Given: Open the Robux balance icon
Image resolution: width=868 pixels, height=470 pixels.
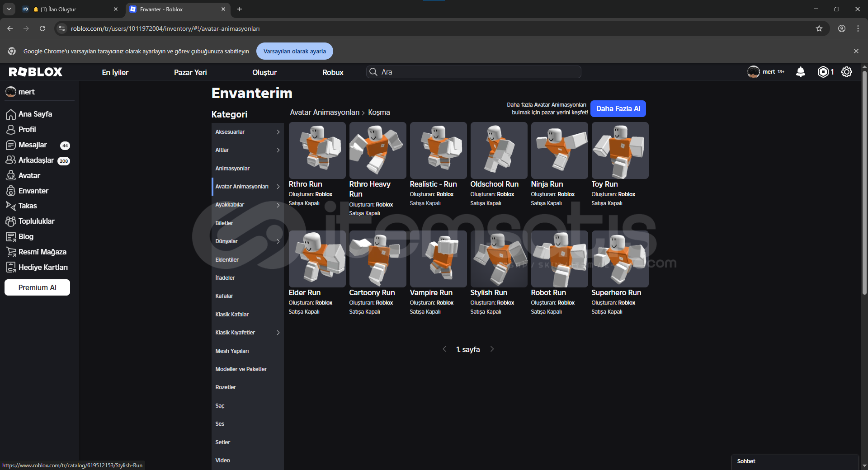Looking at the screenshot, I should pos(823,72).
